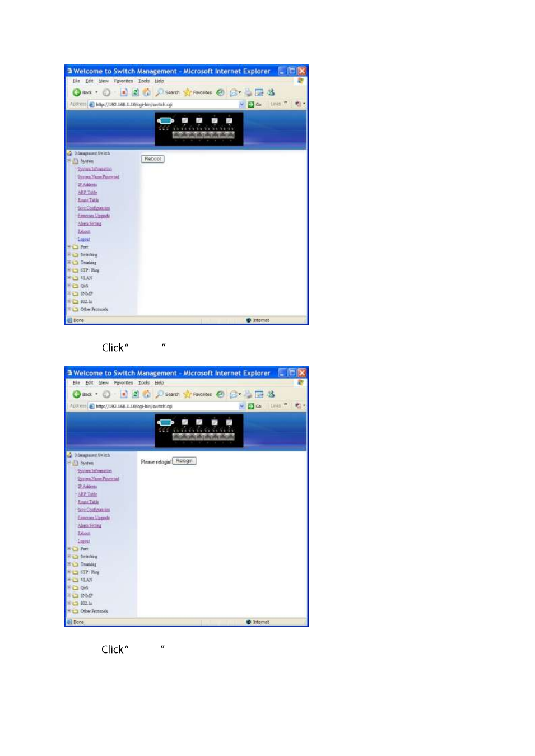Image resolution: width=535 pixels, height=756 pixels.
Task: Click Back arrow in the Reboot window toolbar
Action: [77, 92]
